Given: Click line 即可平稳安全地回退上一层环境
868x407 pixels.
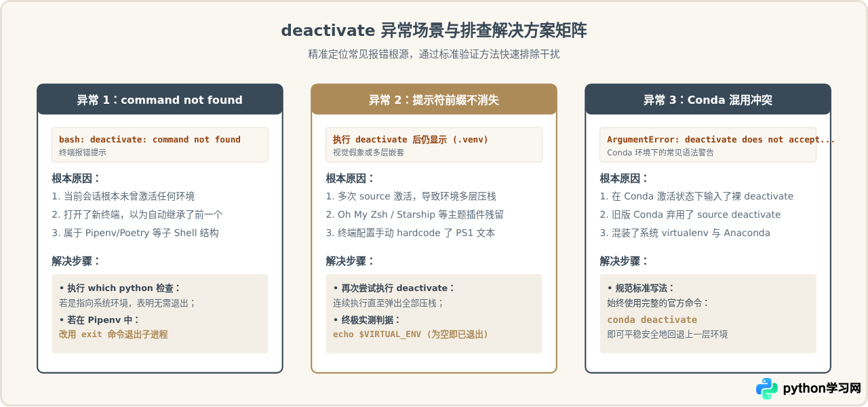Looking at the screenshot, I should point(667,334).
